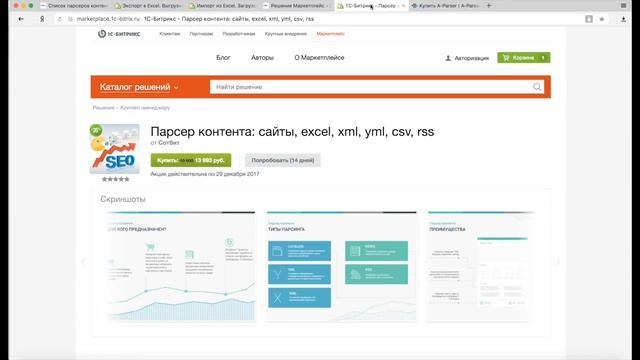
Task: Switch to 'Импорт из Excel' tab
Action: pyautogui.click(x=222, y=6)
